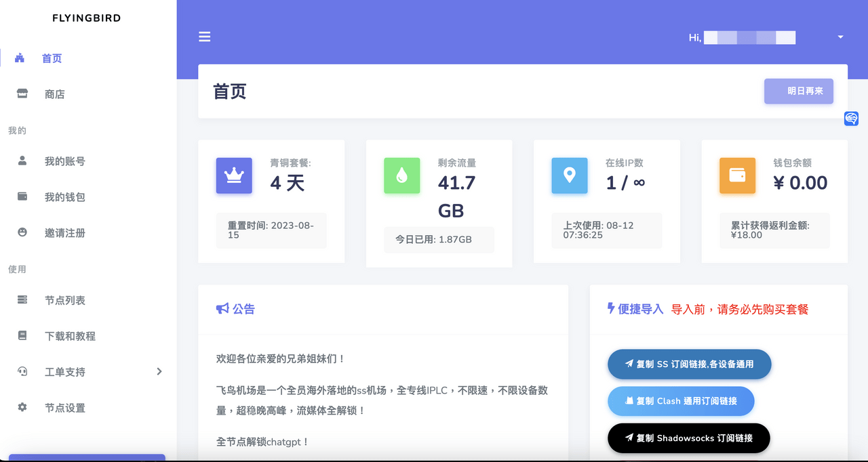Copy the Shadowsocks 订阅链接 button
This screenshot has width=868, height=462.
pyautogui.click(x=688, y=438)
